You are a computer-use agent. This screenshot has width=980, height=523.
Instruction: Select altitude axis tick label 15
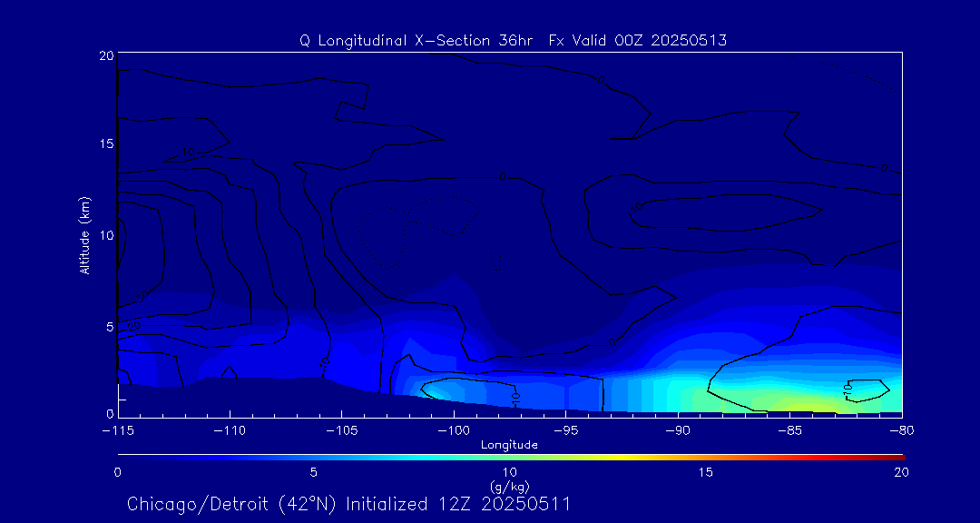pyautogui.click(x=106, y=143)
